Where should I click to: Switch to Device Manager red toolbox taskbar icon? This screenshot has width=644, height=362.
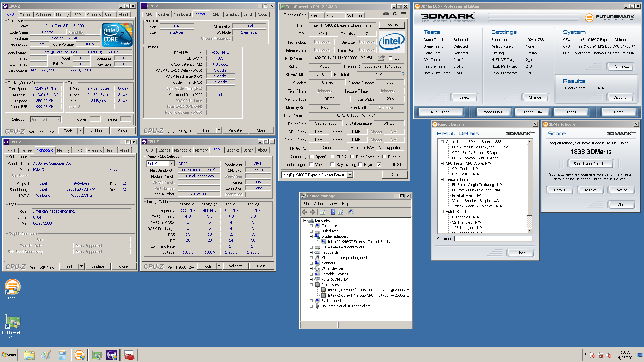[129, 355]
